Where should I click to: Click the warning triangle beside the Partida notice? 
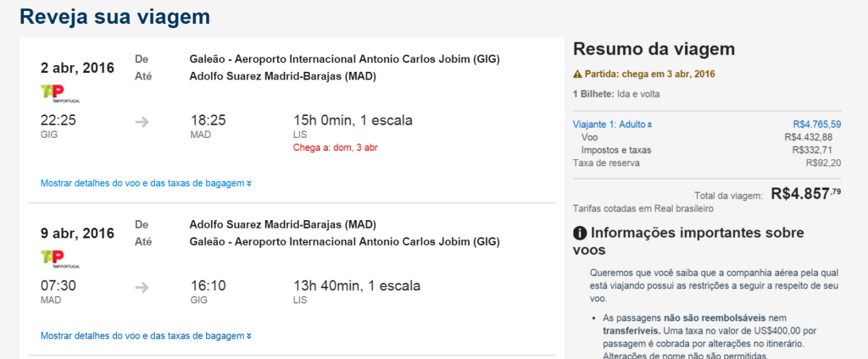pyautogui.click(x=577, y=74)
